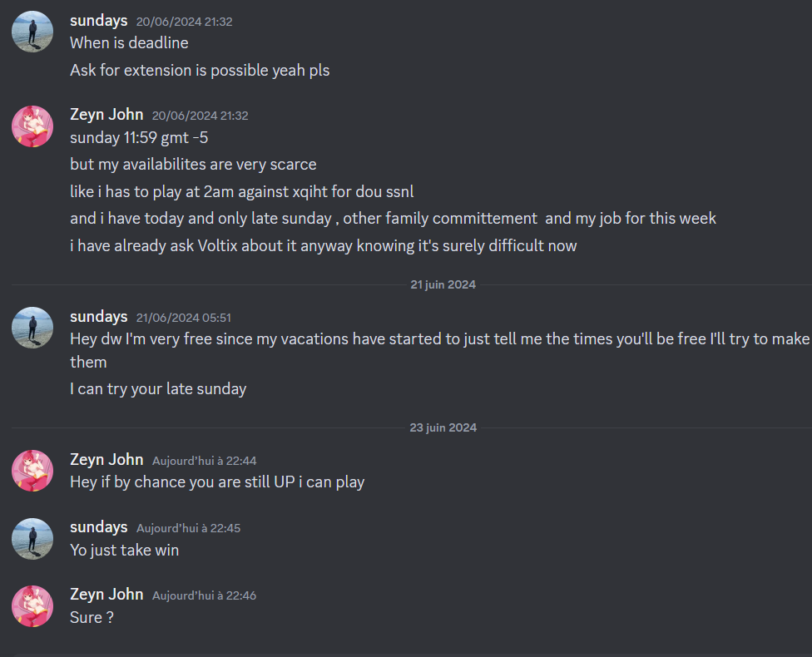This screenshot has height=657, width=812.
Task: Click the timestamp 'Aujourd'hui à 22:46'
Action: [x=204, y=595]
